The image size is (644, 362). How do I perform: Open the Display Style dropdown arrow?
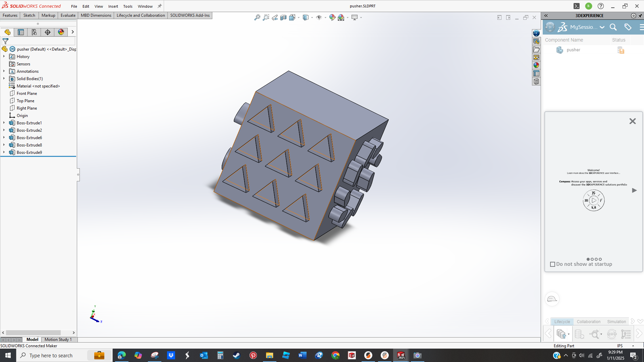click(312, 17)
